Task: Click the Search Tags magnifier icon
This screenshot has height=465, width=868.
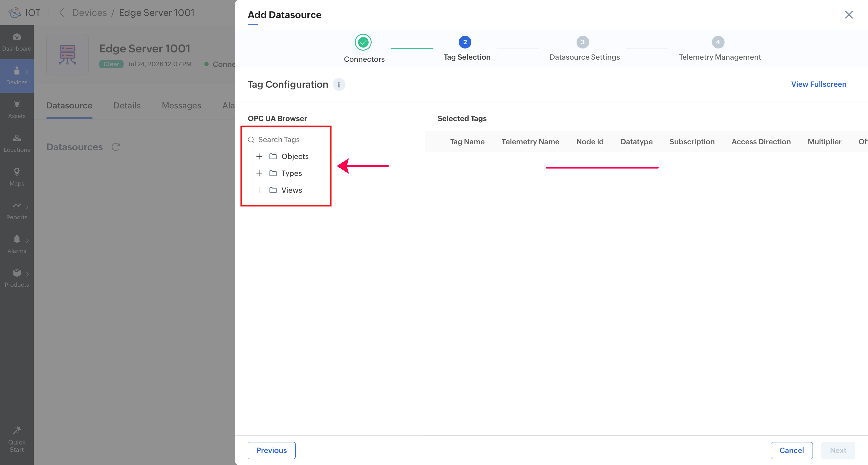Action: pyautogui.click(x=251, y=140)
